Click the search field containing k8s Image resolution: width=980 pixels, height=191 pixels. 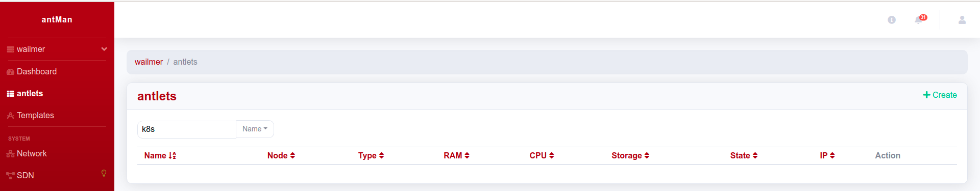click(187, 129)
